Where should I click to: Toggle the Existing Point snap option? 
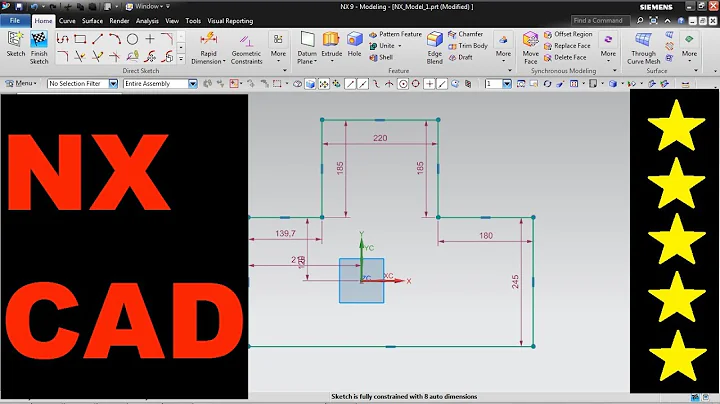429,84
